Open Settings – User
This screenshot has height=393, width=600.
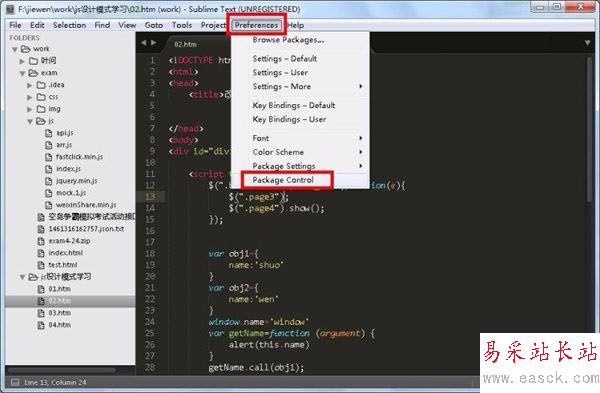pyautogui.click(x=280, y=72)
